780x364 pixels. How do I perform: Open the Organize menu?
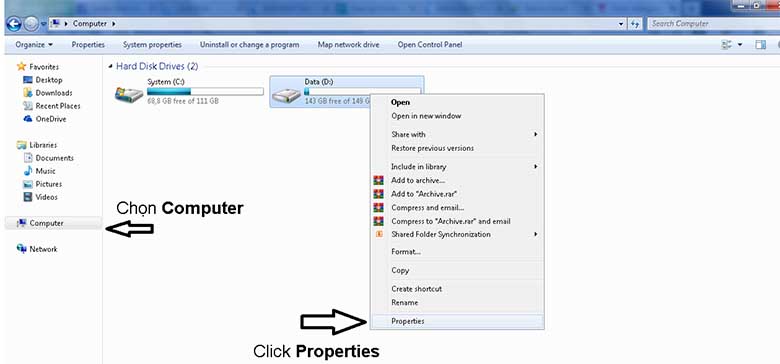tap(34, 45)
